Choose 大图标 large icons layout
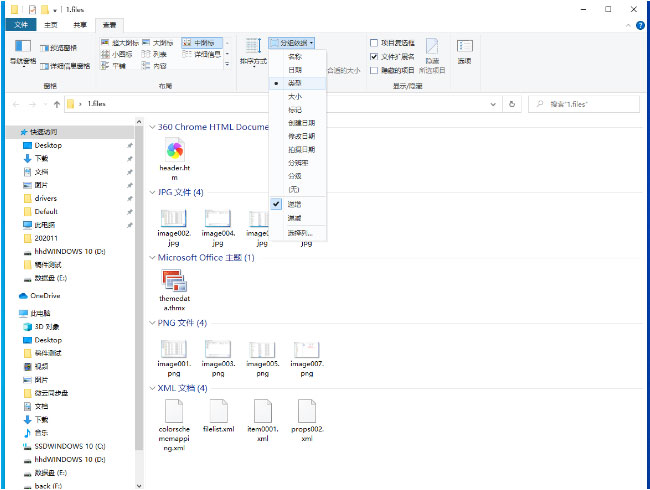Image resolution: width=650 pixels, height=490 pixels. coord(158,43)
